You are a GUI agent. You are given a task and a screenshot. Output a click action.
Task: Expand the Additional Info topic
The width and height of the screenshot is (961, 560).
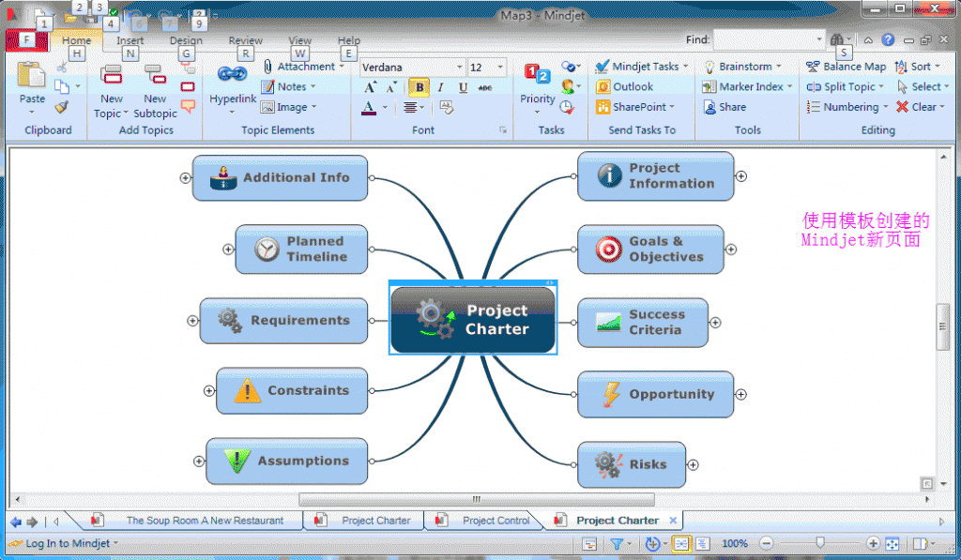point(185,177)
